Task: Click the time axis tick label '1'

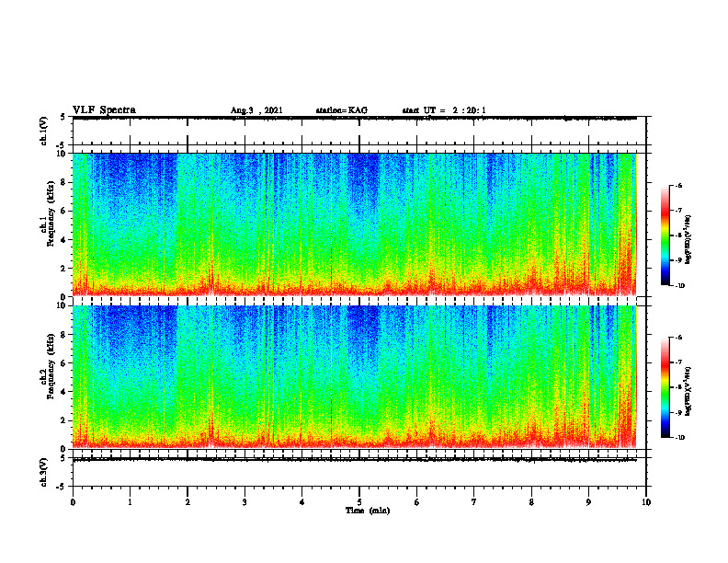Action: [130, 502]
